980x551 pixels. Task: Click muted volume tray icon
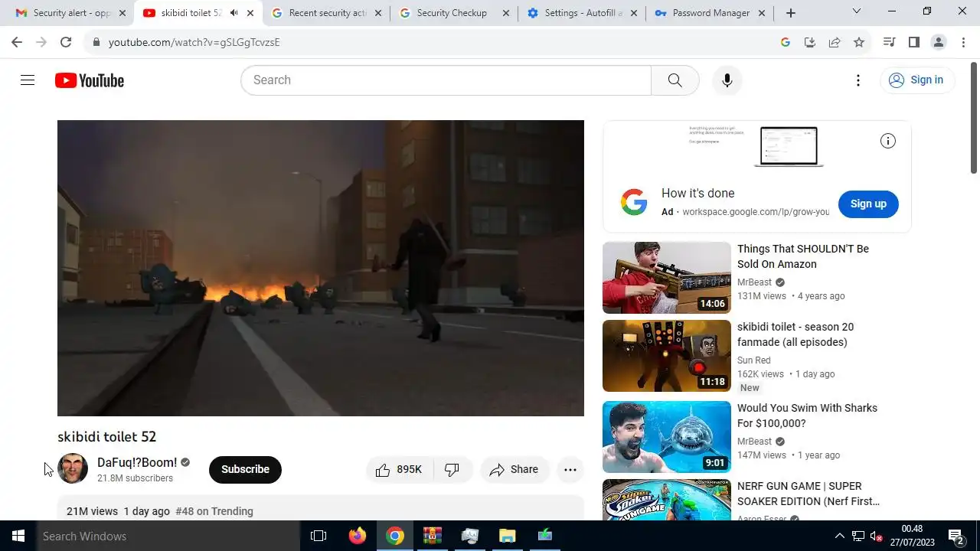pos(877,536)
